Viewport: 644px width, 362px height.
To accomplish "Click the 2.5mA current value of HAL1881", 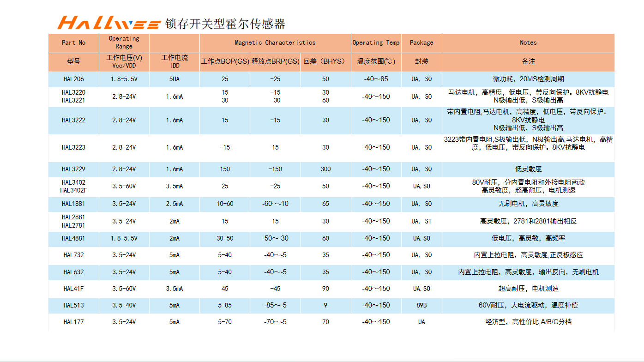I will [175, 204].
